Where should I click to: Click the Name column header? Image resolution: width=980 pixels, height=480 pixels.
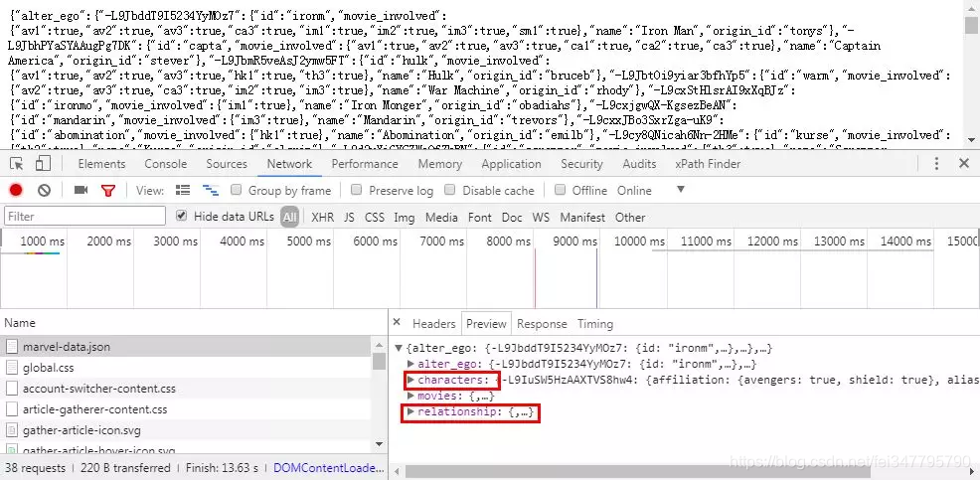(x=193, y=323)
